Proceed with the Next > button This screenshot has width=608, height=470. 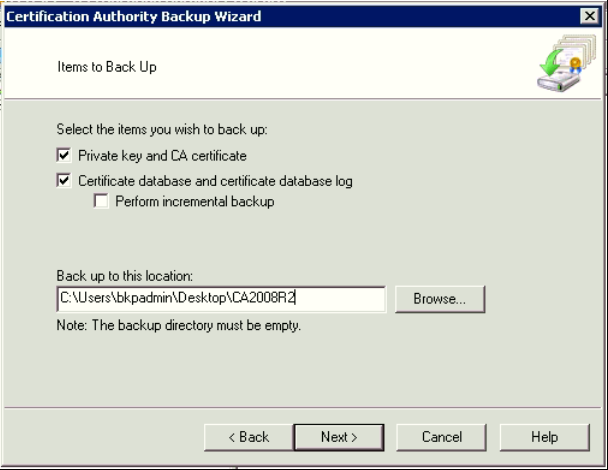click(339, 437)
